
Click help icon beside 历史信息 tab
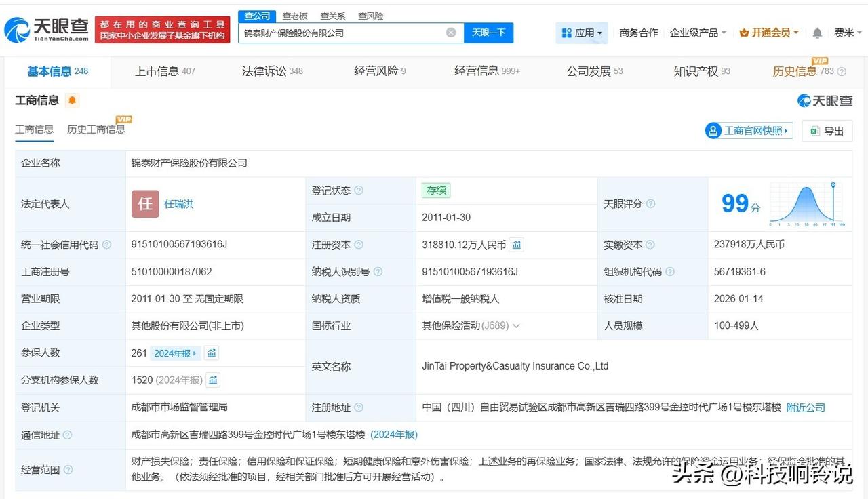click(x=842, y=71)
